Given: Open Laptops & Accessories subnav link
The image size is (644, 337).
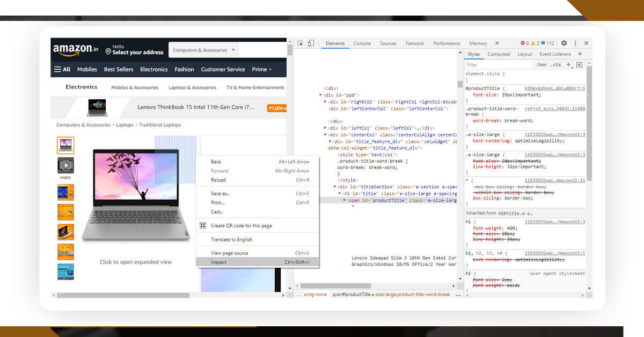Looking at the screenshot, I should coord(193,87).
